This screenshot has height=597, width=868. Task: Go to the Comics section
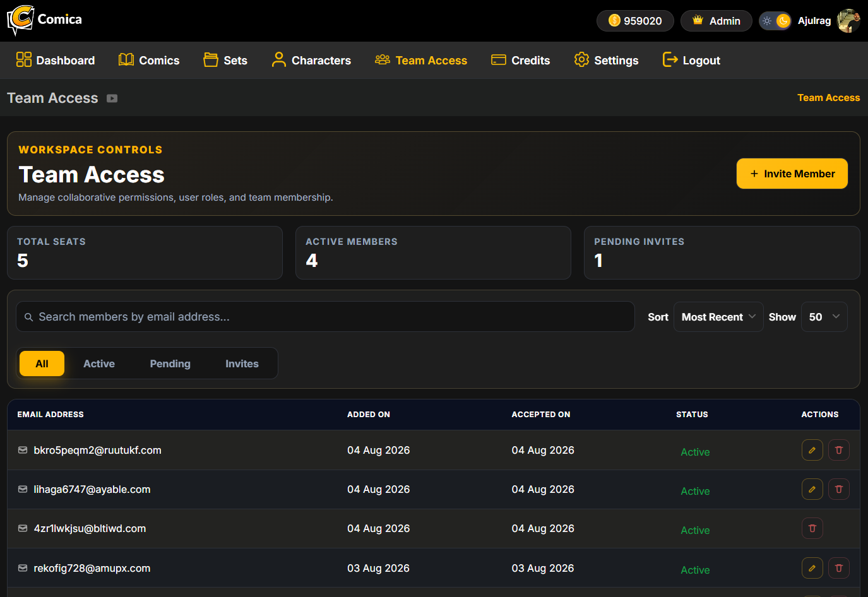[x=149, y=61]
